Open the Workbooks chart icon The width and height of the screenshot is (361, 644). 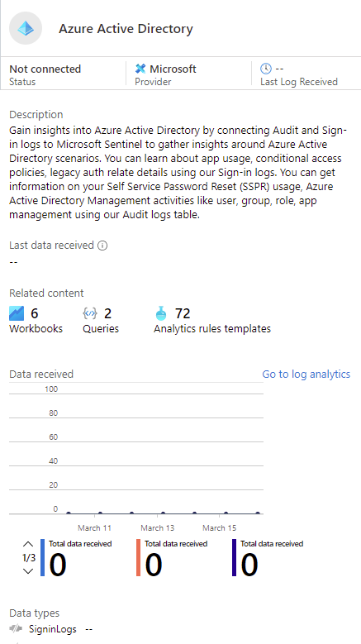coord(17,313)
